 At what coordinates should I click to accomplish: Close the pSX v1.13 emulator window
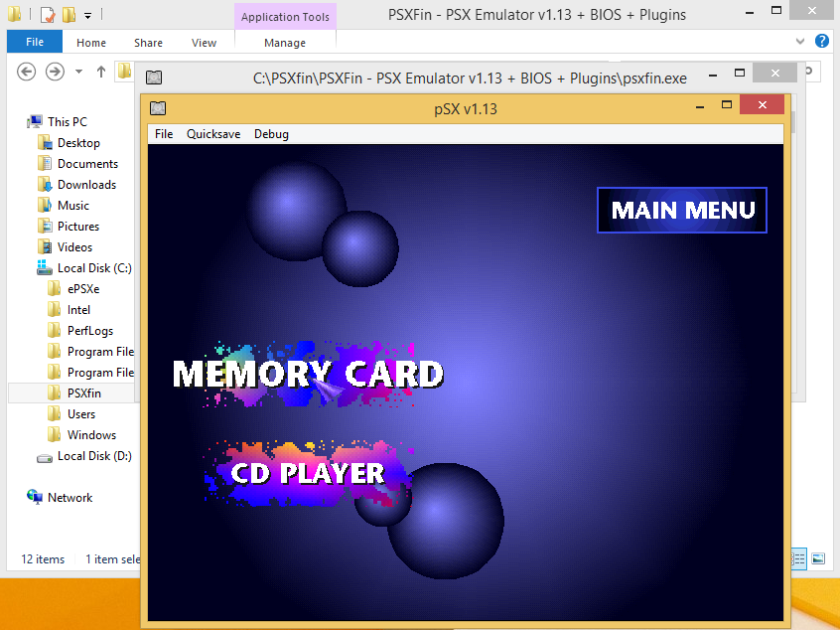tap(762, 104)
